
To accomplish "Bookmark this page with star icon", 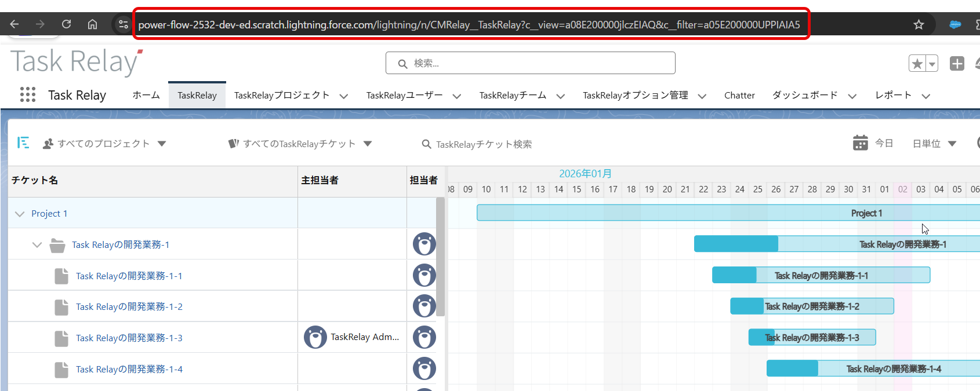I will click(919, 24).
